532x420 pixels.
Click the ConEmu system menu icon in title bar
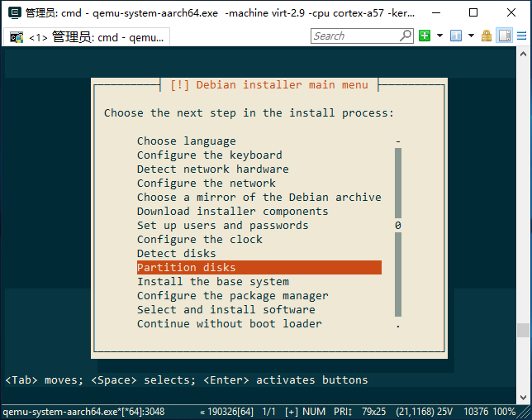tap(14, 13)
